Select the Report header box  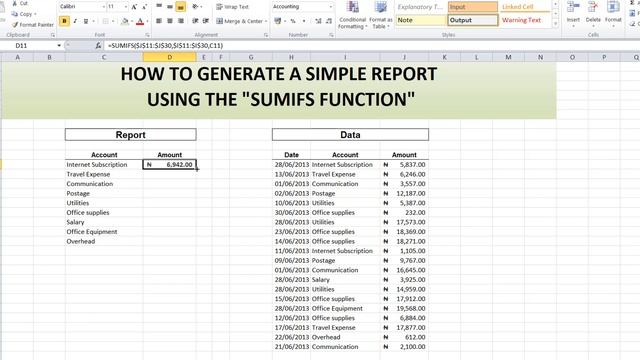pos(131,135)
